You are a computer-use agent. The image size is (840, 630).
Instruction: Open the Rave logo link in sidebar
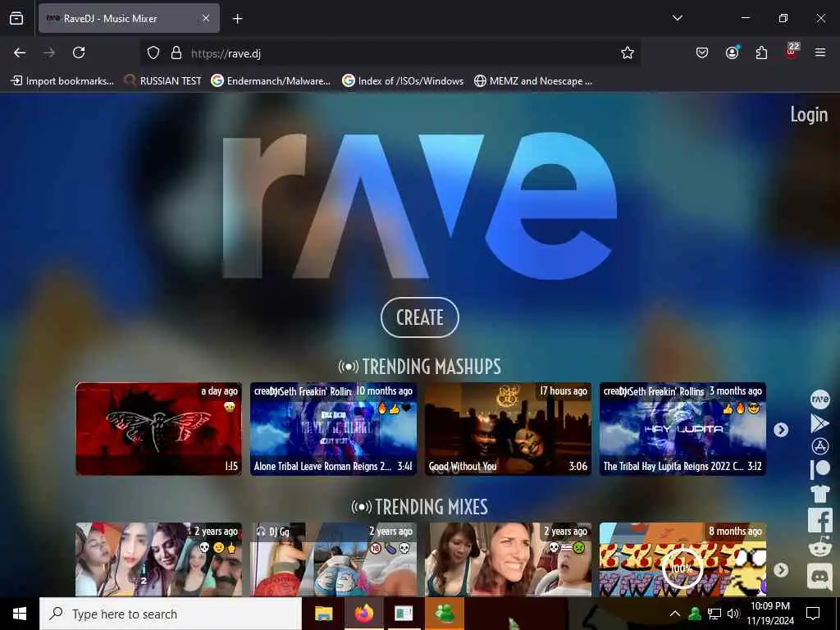click(819, 399)
